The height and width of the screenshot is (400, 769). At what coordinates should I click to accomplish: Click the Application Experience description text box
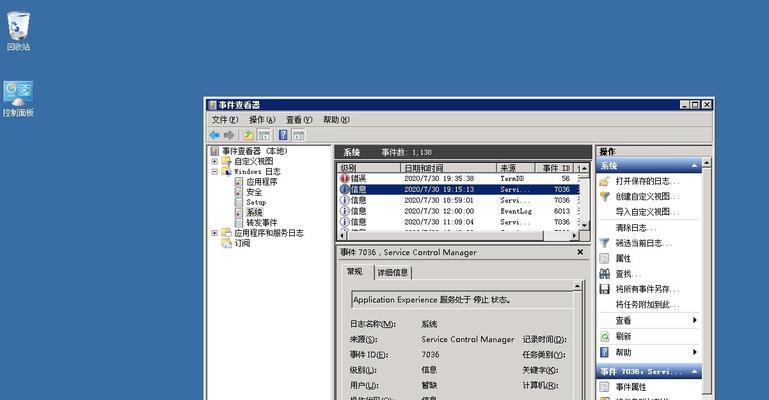pyautogui.click(x=461, y=300)
